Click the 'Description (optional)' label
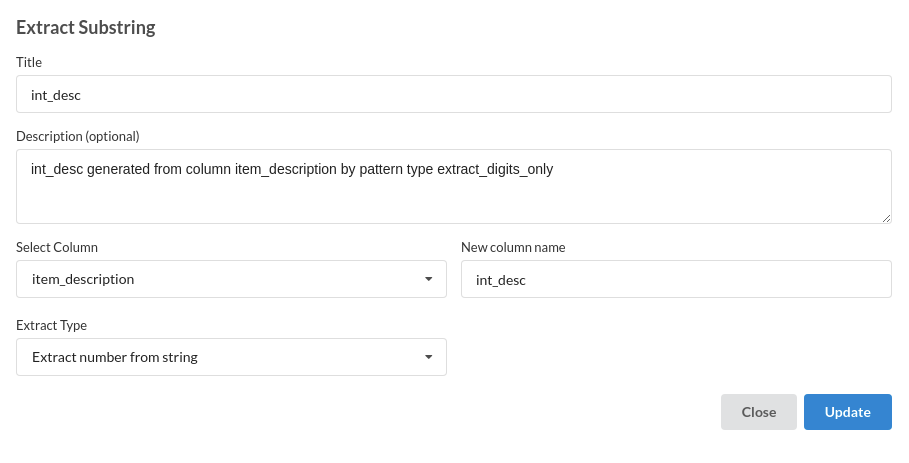 point(78,136)
